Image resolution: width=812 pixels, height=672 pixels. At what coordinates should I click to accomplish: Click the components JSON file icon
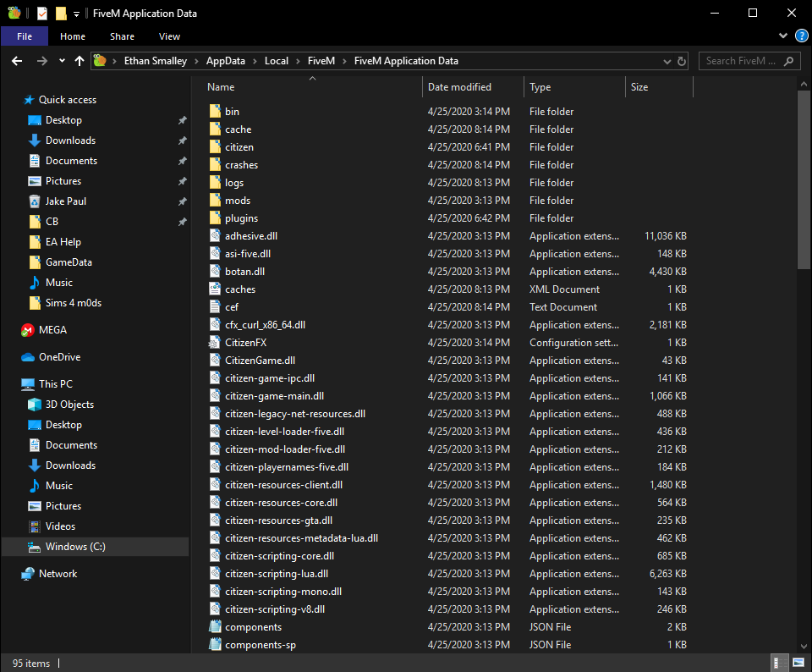click(215, 627)
